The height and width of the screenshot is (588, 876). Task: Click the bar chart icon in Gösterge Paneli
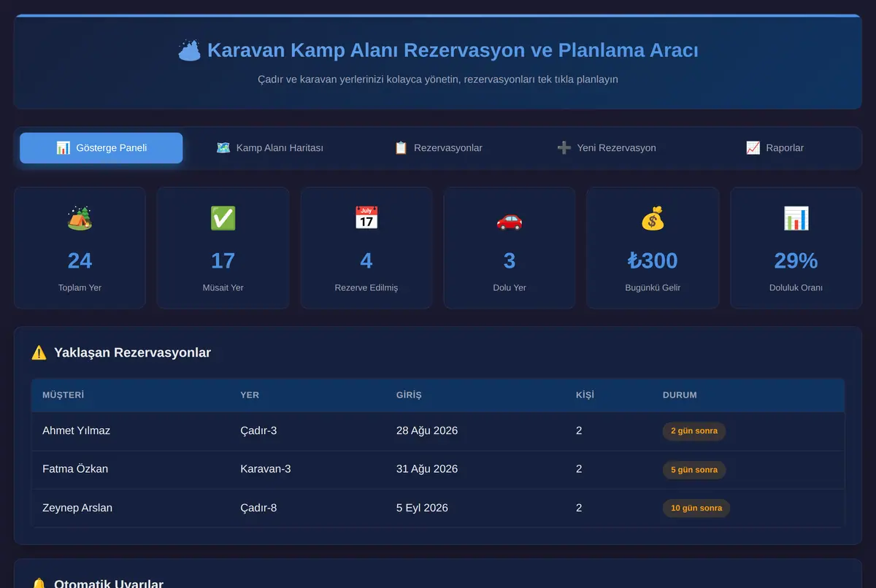(63, 148)
